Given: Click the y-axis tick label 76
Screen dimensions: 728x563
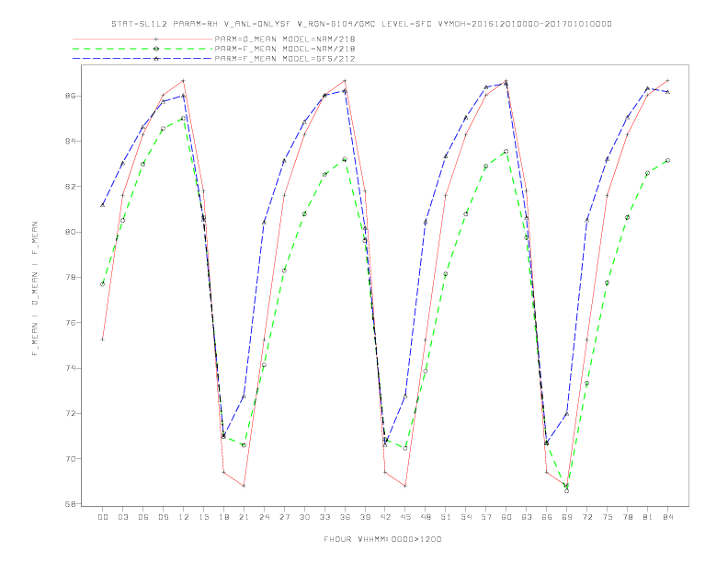Looking at the screenshot, I should tap(68, 322).
